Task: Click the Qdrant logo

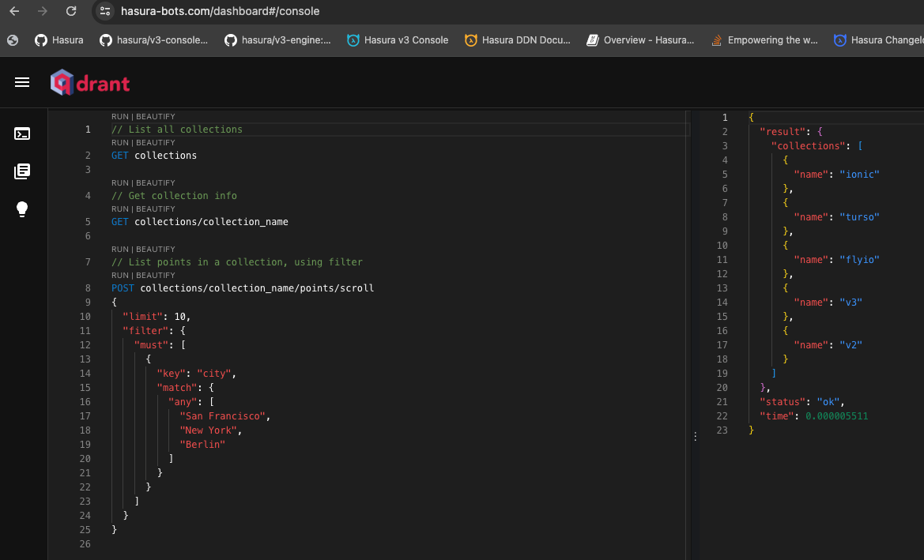Action: click(89, 82)
